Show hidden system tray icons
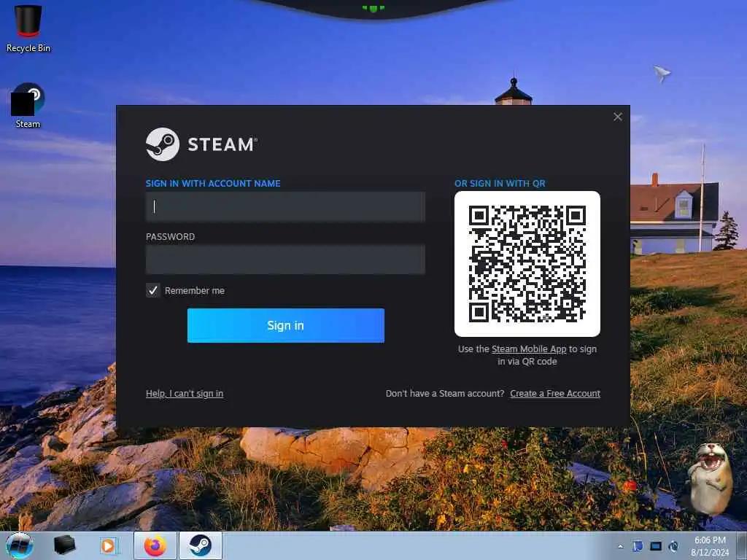The height and width of the screenshot is (560, 747). tap(620, 546)
